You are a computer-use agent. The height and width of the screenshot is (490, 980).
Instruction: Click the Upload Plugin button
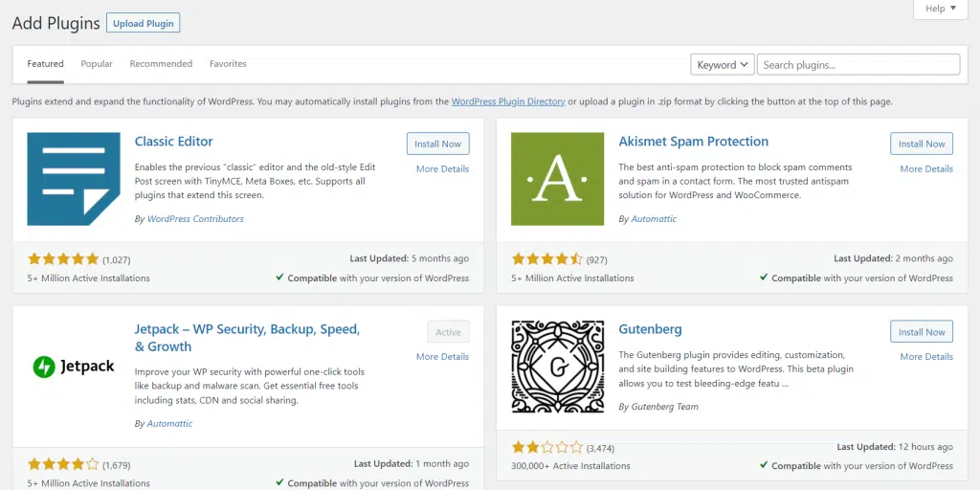pyautogui.click(x=144, y=23)
